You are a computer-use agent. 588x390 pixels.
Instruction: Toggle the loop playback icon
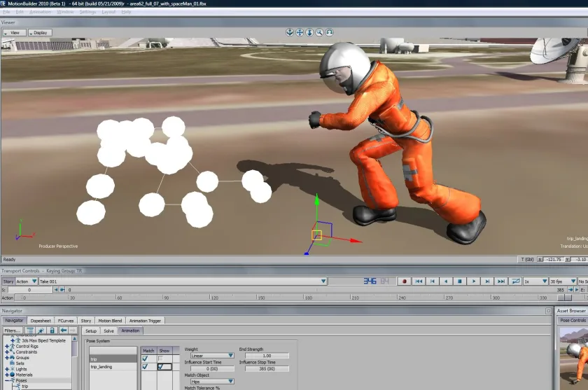516,281
